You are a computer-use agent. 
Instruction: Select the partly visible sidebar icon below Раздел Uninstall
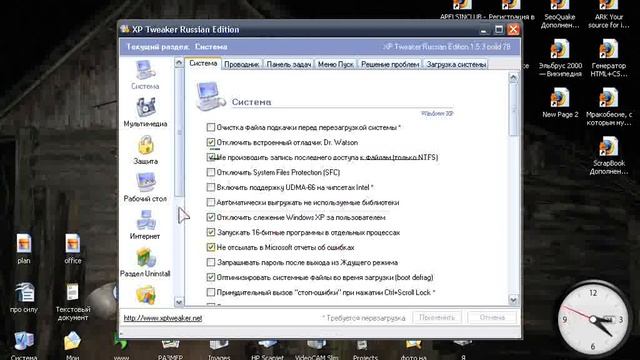[146, 295]
